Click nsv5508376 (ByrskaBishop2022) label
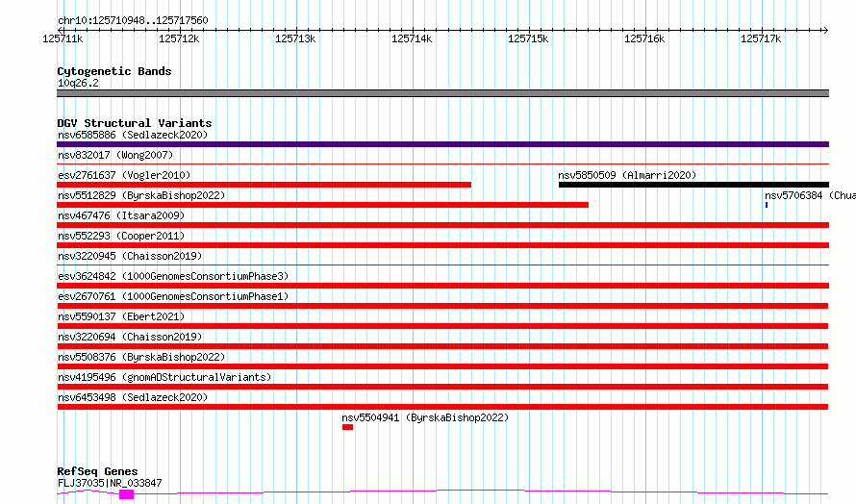This screenshot has height=504, width=856. [141, 357]
